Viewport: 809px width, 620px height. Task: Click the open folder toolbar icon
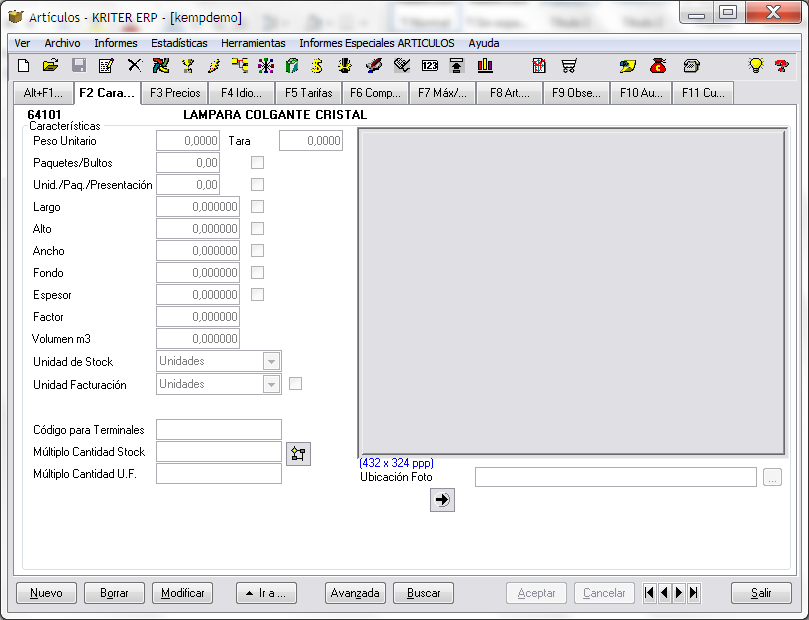[x=50, y=66]
